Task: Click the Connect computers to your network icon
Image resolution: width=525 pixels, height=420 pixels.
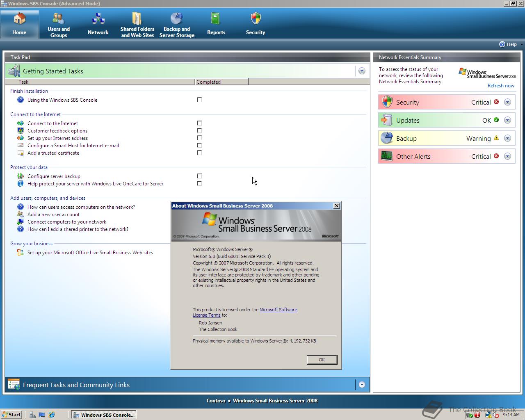Action: (x=21, y=221)
